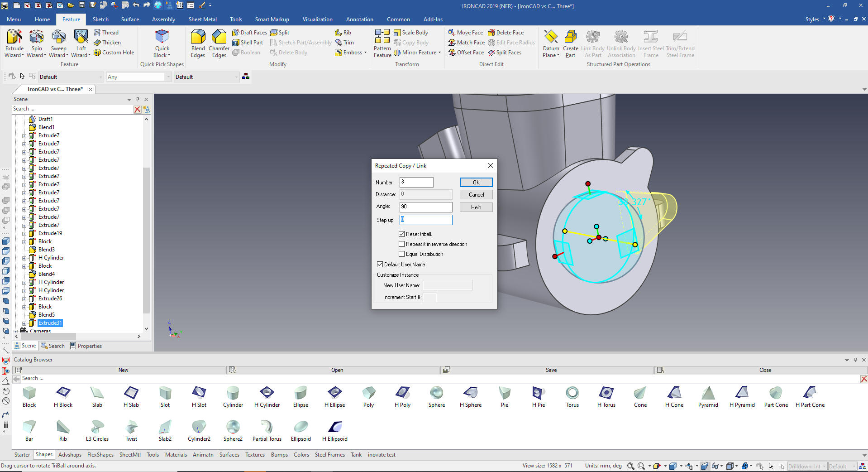The width and height of the screenshot is (868, 472).
Task: Click the Blend Edges icon
Action: click(x=198, y=37)
